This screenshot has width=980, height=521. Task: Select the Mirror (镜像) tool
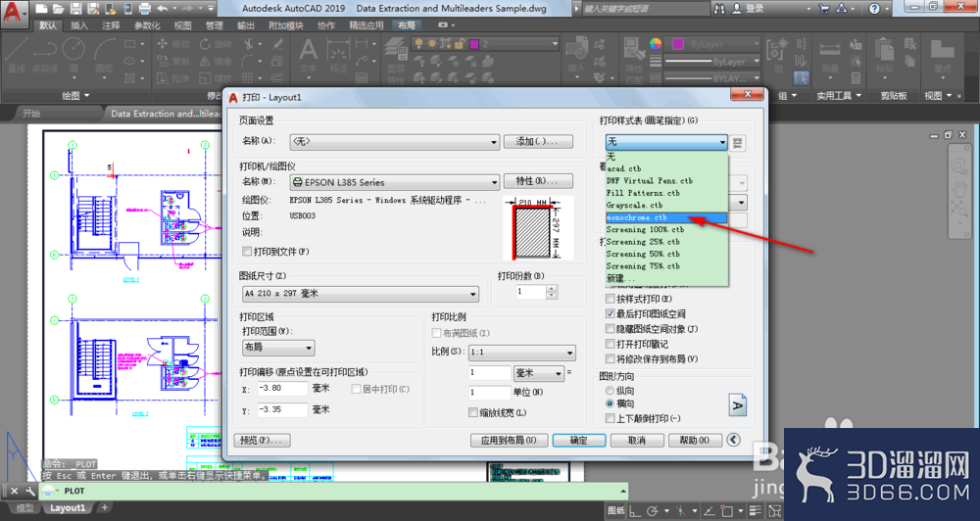tap(216, 62)
